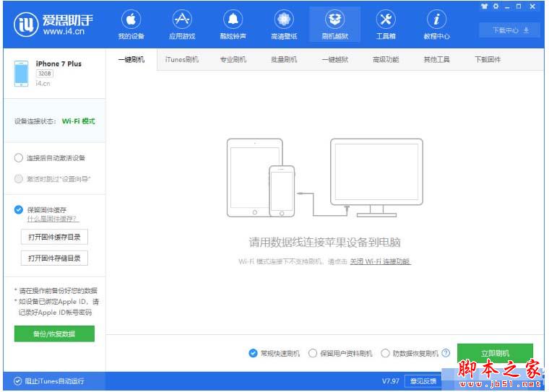Switch to 高级功能 tab

[386, 59]
